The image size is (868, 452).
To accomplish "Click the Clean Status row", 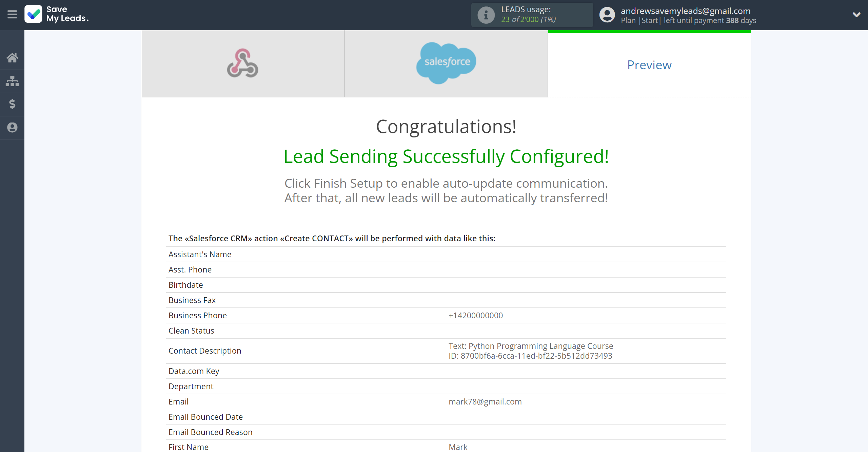I will 446,331.
